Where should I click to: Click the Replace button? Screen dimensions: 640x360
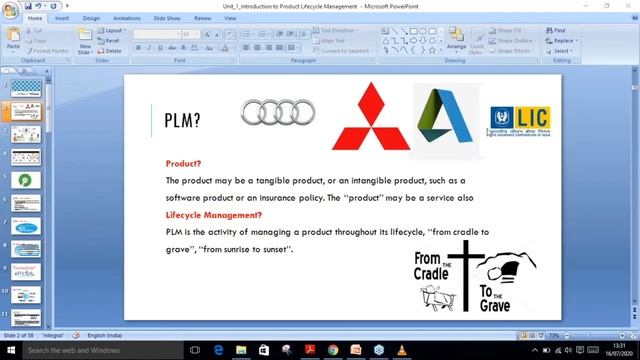pyautogui.click(x=562, y=41)
